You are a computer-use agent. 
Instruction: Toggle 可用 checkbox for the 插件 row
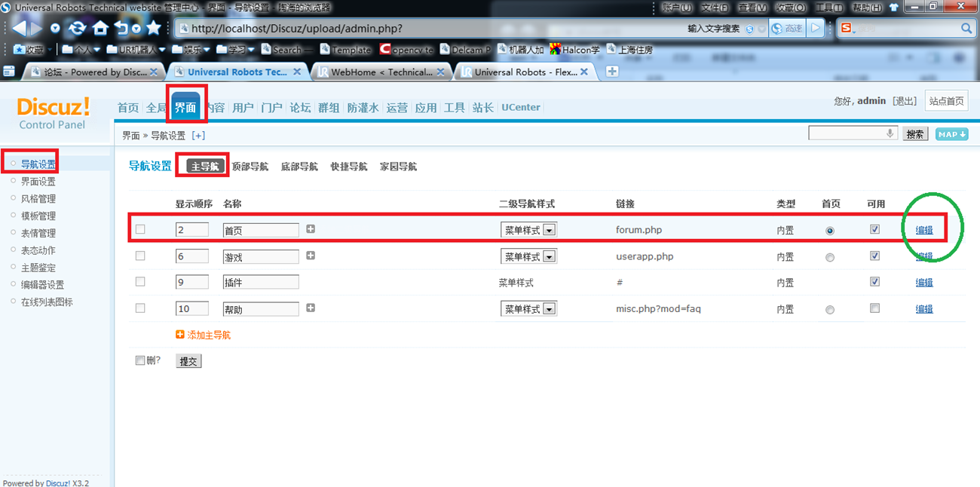(x=874, y=281)
